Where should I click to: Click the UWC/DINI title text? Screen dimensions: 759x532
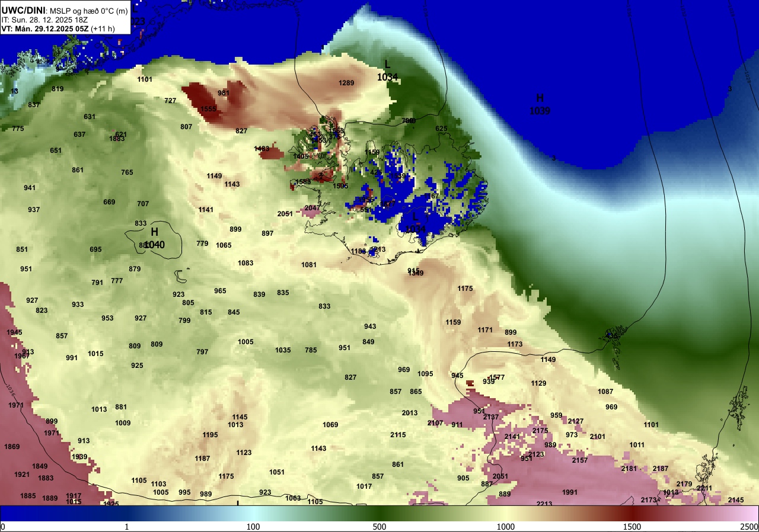click(23, 9)
